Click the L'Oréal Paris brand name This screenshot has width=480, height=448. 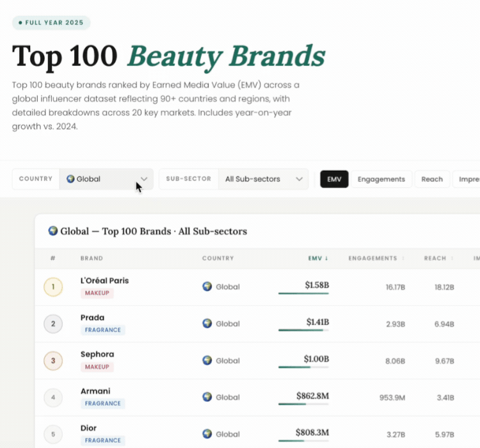pyautogui.click(x=104, y=280)
